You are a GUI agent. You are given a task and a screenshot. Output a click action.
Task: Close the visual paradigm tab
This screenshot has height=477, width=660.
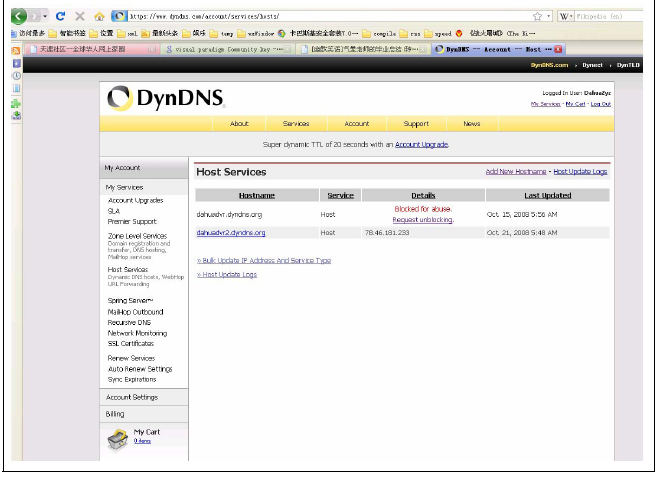coord(287,49)
